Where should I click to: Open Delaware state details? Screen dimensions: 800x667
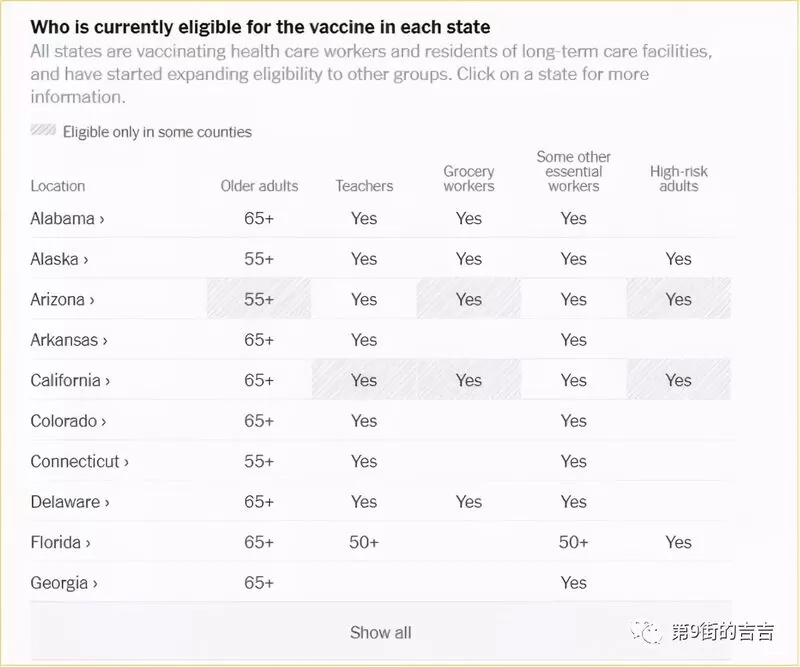(x=70, y=502)
